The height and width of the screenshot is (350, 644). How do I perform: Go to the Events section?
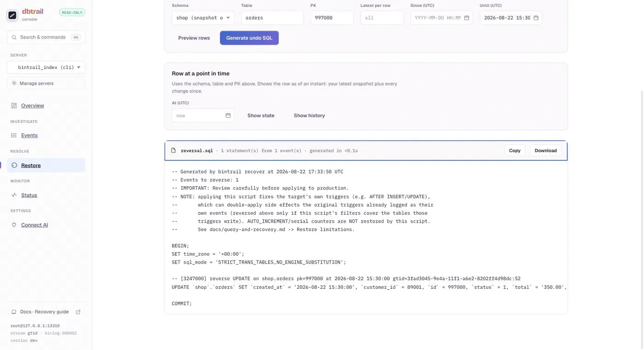coord(29,135)
